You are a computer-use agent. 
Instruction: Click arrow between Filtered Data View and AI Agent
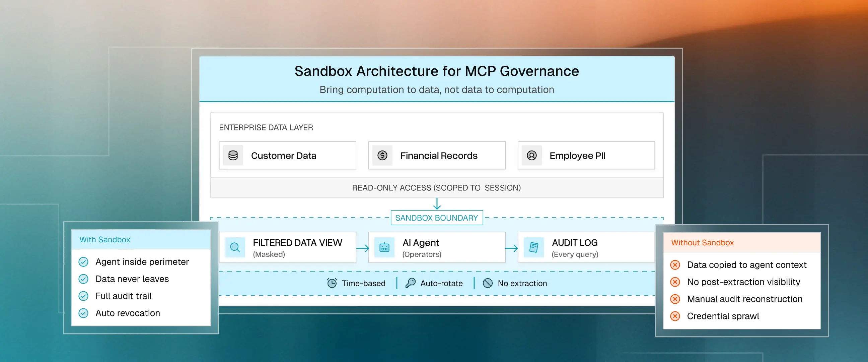(x=362, y=248)
